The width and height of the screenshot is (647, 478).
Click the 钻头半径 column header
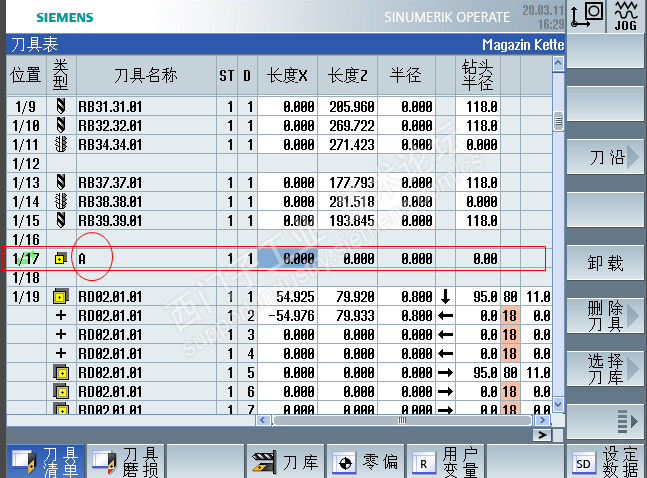tap(477, 75)
